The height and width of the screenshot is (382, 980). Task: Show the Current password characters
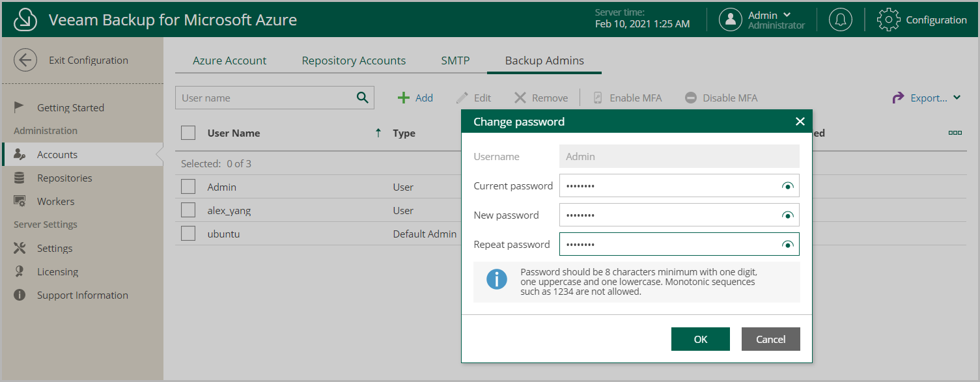point(788,186)
